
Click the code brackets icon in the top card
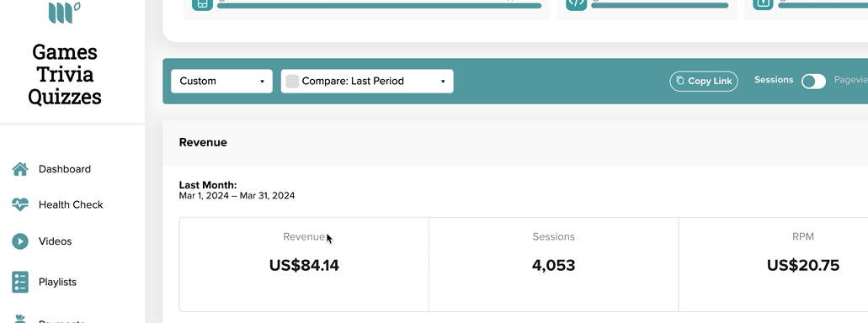coord(576,3)
